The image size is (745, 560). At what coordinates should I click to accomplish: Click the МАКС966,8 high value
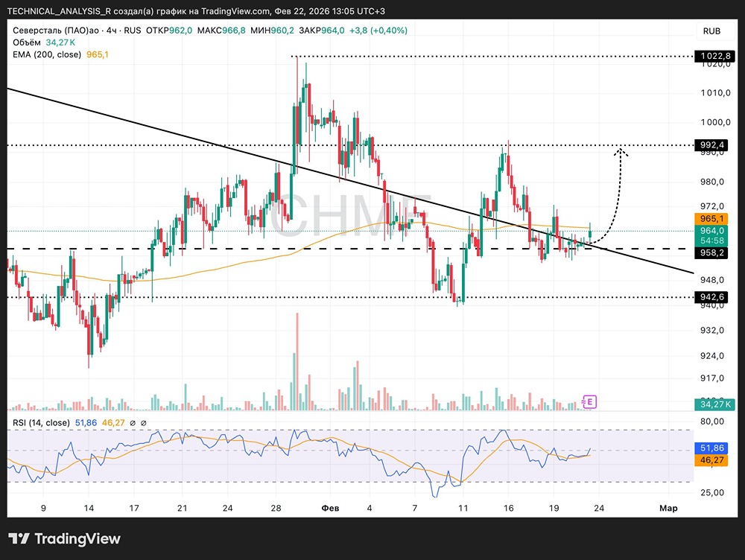coord(221,31)
